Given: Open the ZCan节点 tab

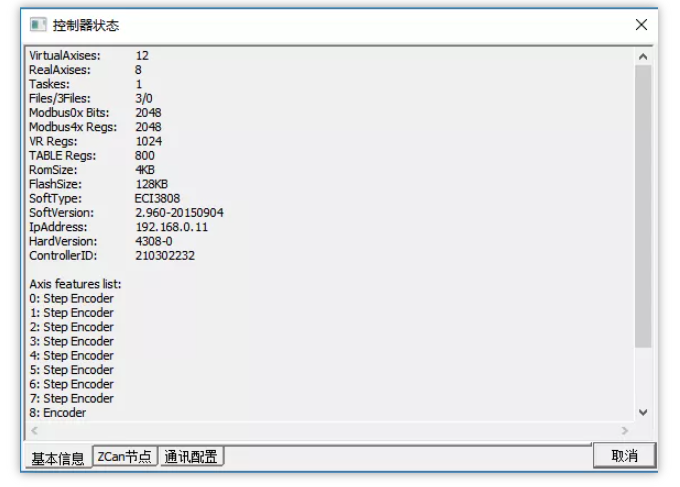Looking at the screenshot, I should point(124,456).
